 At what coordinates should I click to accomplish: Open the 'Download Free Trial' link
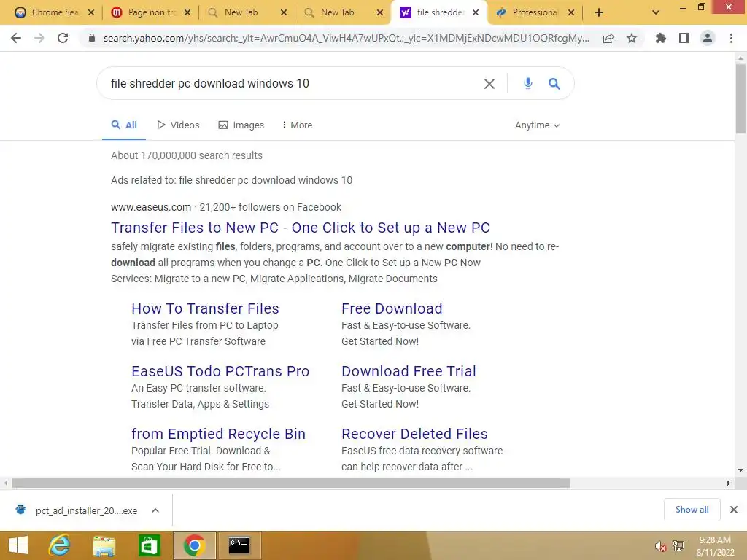409,371
